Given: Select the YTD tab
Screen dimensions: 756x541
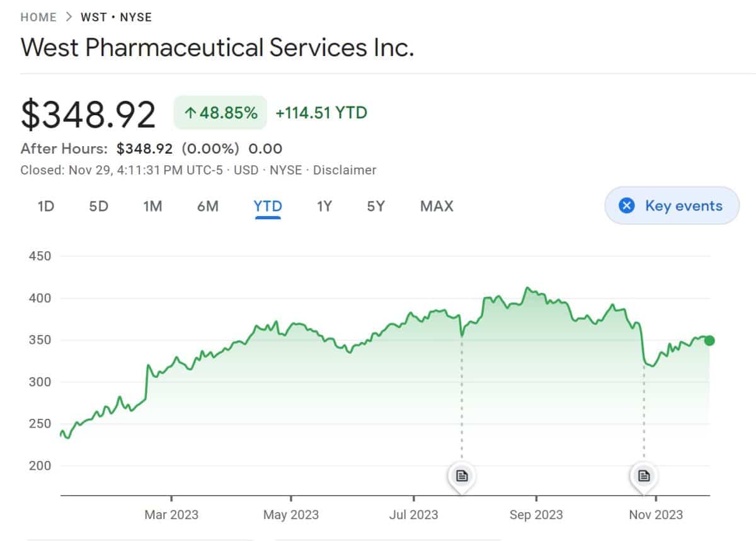Looking at the screenshot, I should [x=268, y=206].
